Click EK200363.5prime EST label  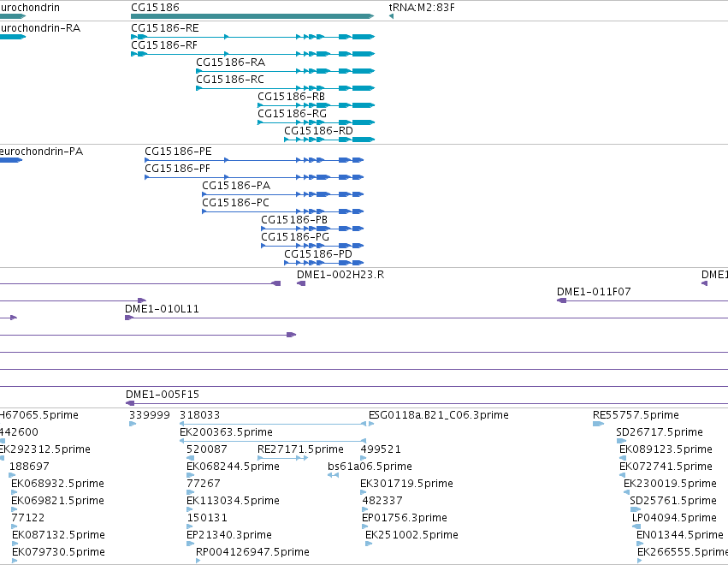[x=226, y=432]
